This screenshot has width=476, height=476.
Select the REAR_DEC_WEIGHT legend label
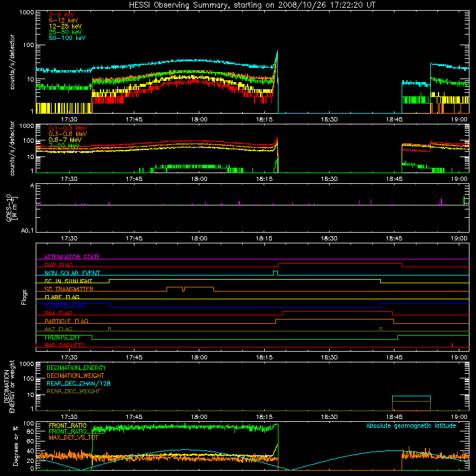[73, 392]
